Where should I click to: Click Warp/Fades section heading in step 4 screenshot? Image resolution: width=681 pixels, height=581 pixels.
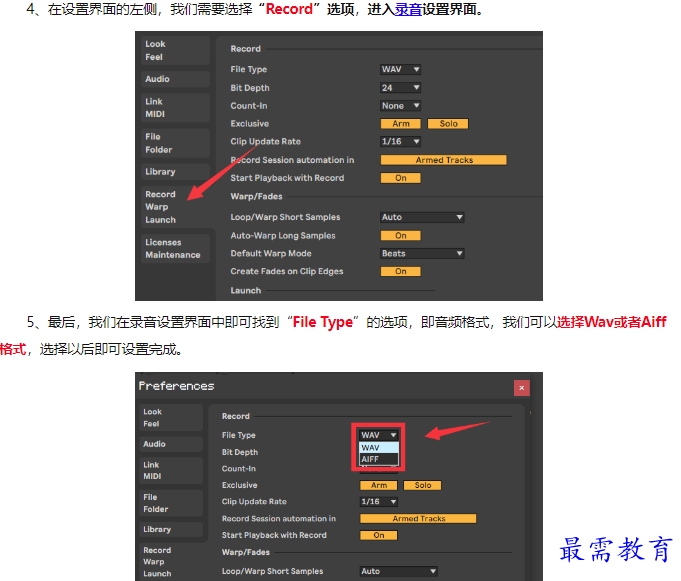point(256,197)
